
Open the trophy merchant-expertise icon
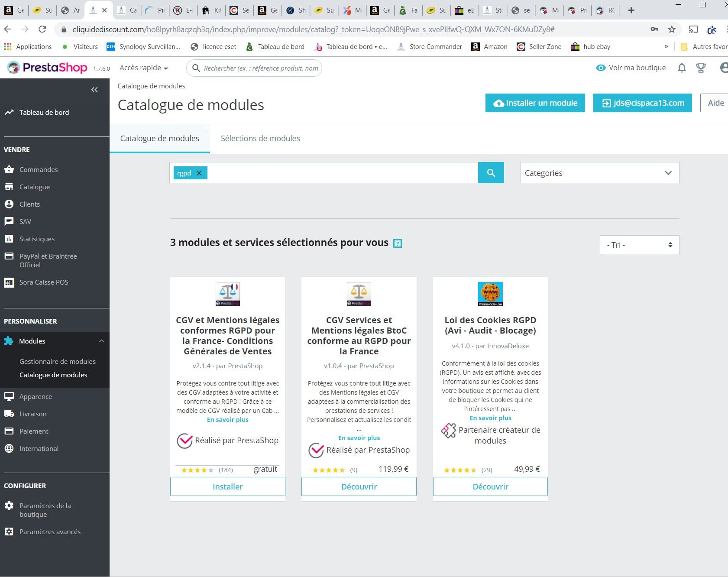[x=701, y=68]
